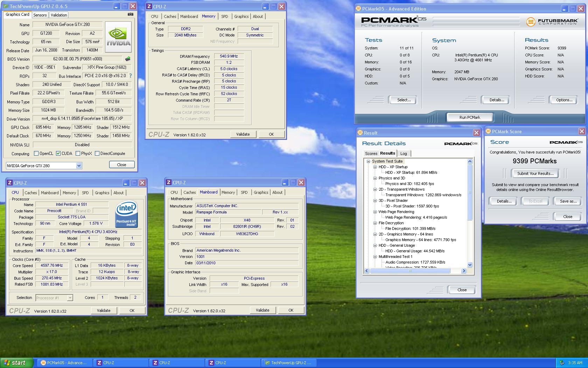Viewport: 588px width, 368px height.
Task: Click the NVIDIA logo in GPU-Z
Action: point(118,37)
